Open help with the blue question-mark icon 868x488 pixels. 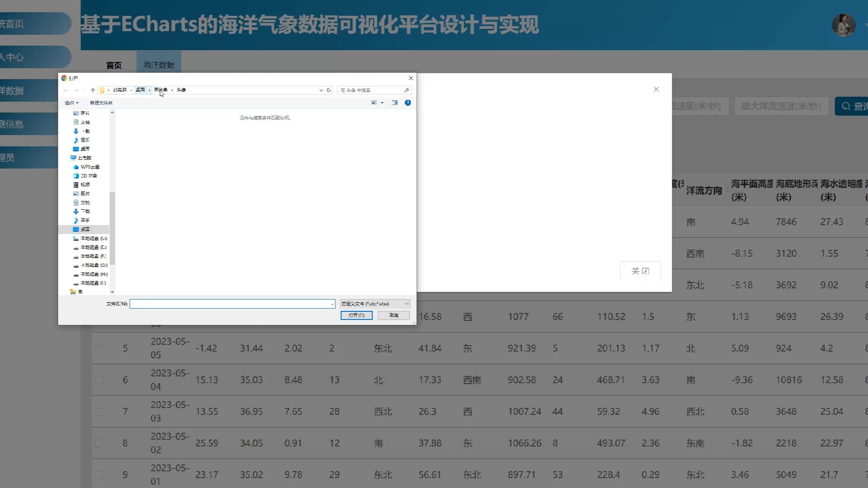(x=408, y=103)
